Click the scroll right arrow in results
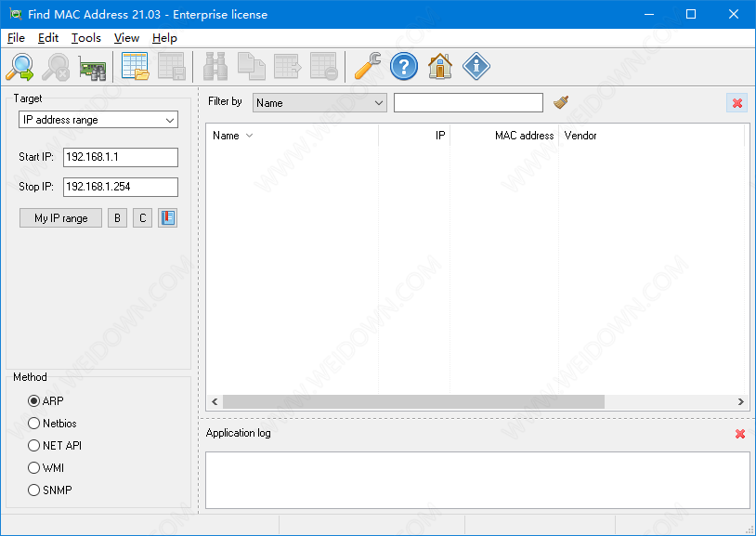 pos(740,401)
